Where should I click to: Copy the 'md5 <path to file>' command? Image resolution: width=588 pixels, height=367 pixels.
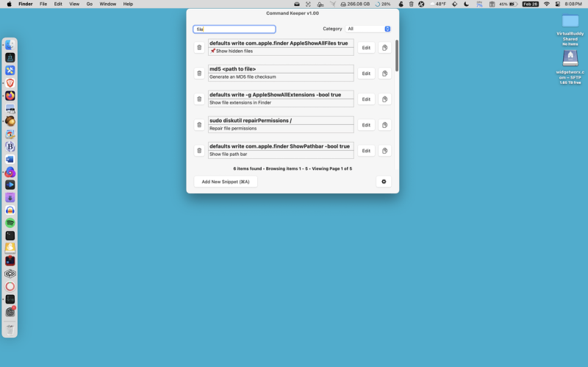click(384, 74)
